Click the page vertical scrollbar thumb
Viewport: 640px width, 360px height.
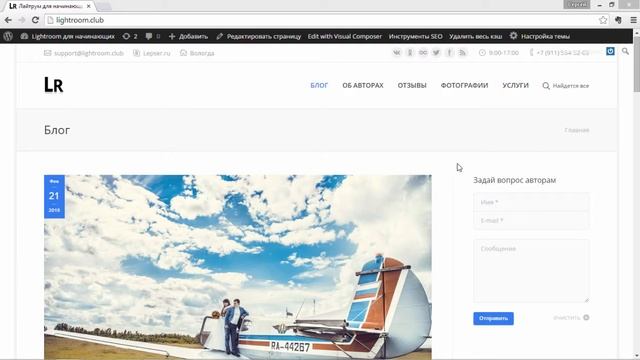point(636,65)
